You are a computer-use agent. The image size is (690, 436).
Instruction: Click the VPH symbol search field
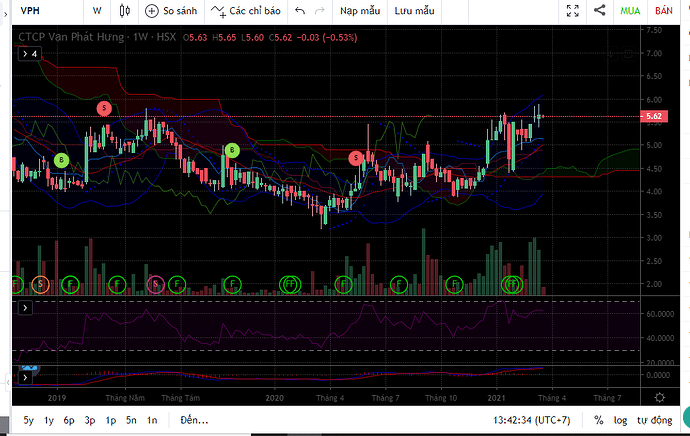pyautogui.click(x=40, y=10)
